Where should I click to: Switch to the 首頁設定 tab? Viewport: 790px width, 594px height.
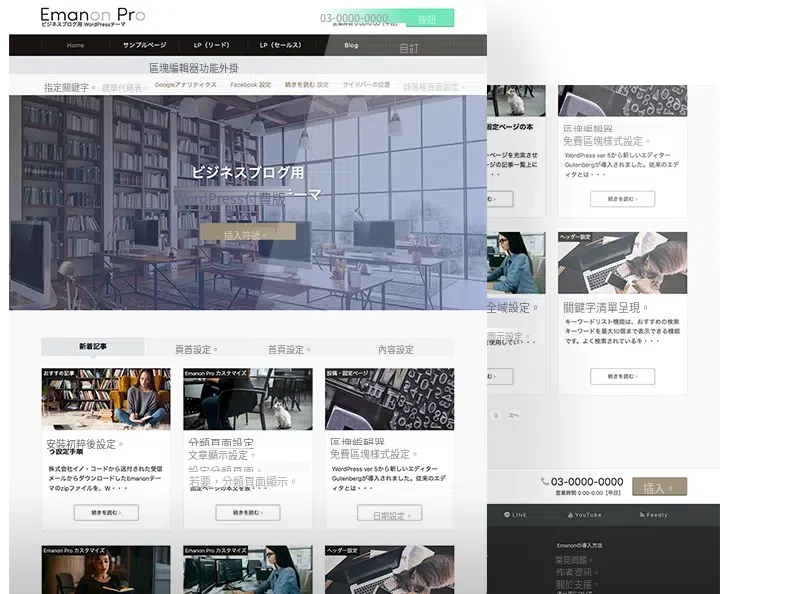[289, 350]
